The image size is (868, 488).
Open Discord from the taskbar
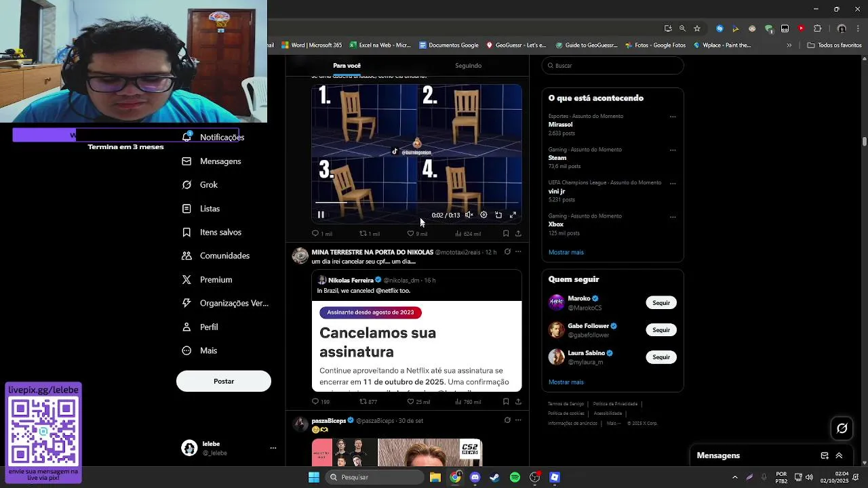475,477
